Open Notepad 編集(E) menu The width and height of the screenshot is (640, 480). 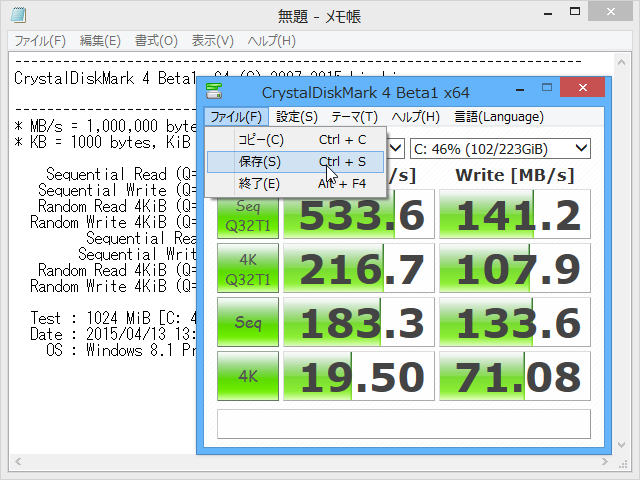(x=100, y=41)
